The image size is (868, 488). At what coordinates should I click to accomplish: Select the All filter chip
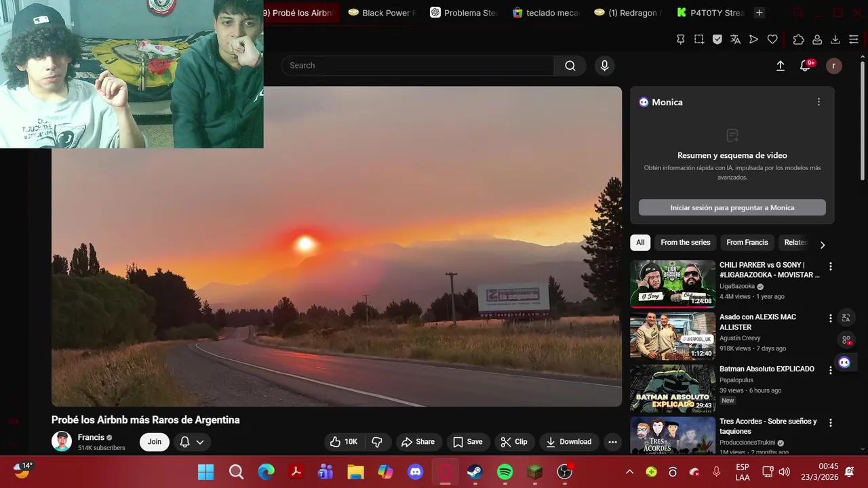point(640,243)
